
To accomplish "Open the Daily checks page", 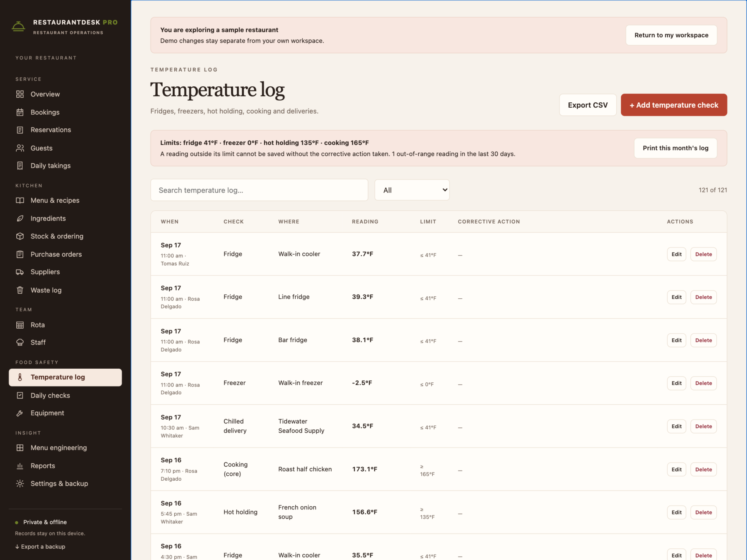I will tap(65, 395).
